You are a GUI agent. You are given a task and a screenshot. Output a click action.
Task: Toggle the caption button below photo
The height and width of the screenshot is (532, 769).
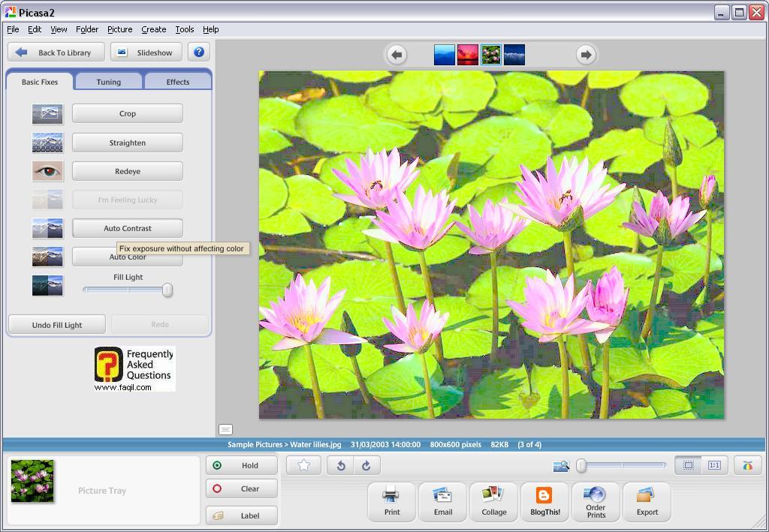[225, 429]
